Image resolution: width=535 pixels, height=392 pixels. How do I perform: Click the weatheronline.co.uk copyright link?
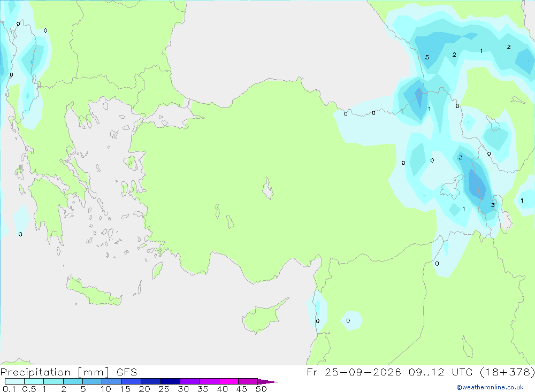click(490, 387)
